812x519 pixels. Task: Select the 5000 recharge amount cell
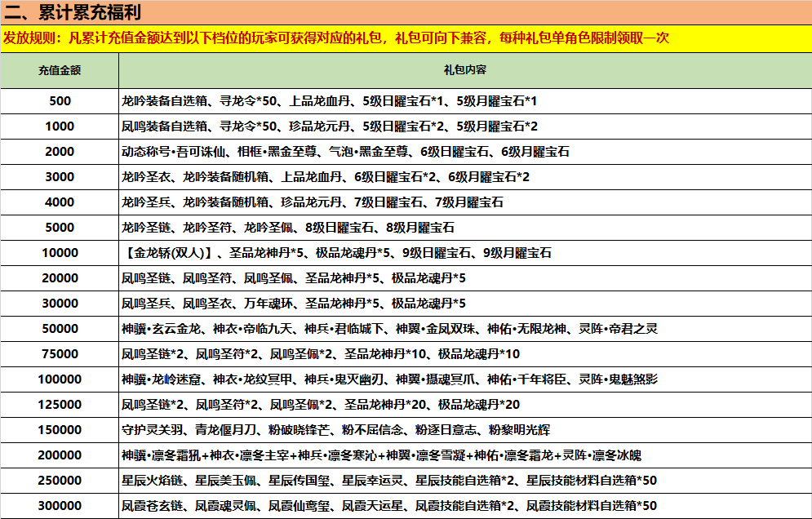point(60,228)
